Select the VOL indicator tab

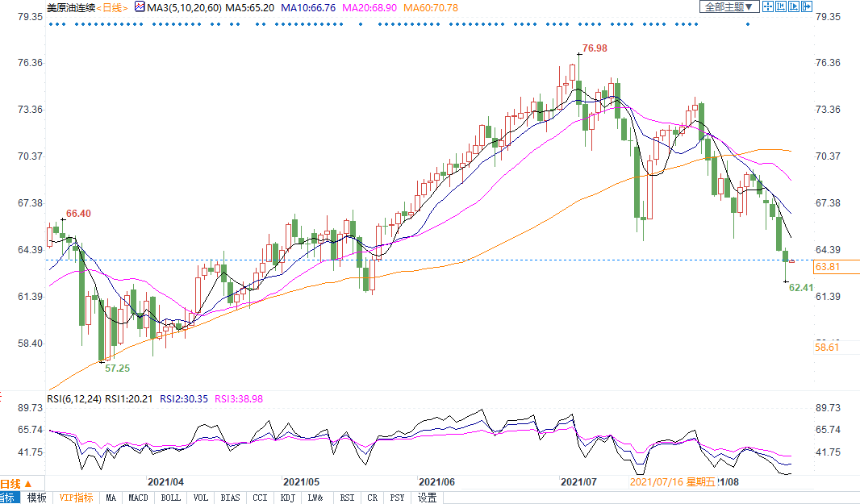[200, 498]
